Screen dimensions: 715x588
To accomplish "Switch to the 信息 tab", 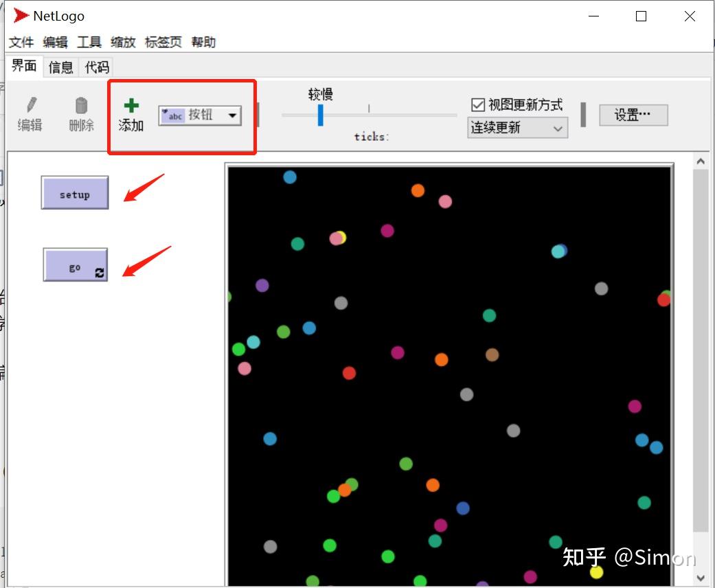I will (x=60, y=67).
